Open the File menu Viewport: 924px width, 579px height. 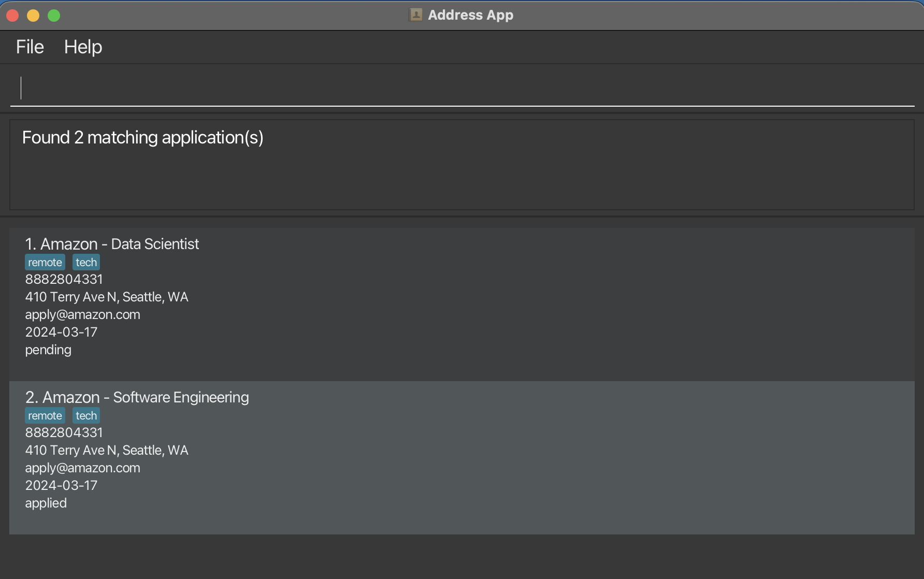click(x=30, y=47)
